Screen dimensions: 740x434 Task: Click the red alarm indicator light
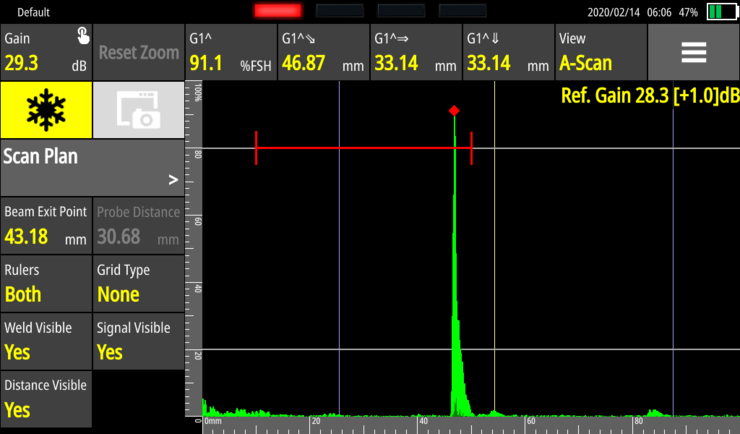[278, 11]
